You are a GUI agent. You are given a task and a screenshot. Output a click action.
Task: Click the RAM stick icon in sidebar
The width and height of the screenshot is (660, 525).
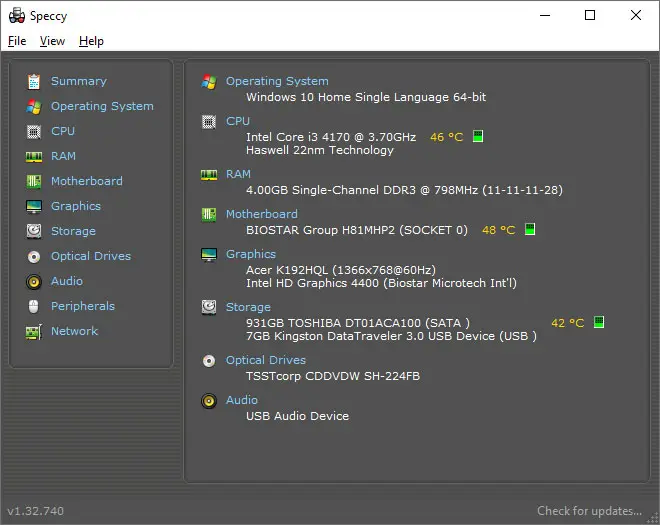tap(34, 157)
